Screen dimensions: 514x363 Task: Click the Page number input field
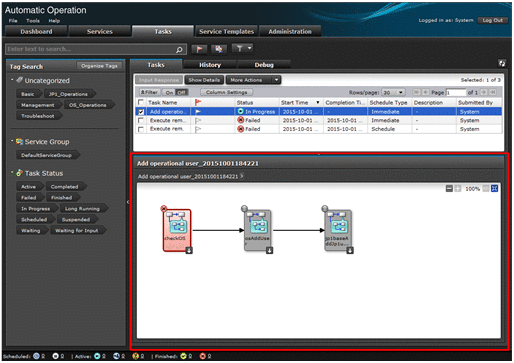click(x=456, y=92)
